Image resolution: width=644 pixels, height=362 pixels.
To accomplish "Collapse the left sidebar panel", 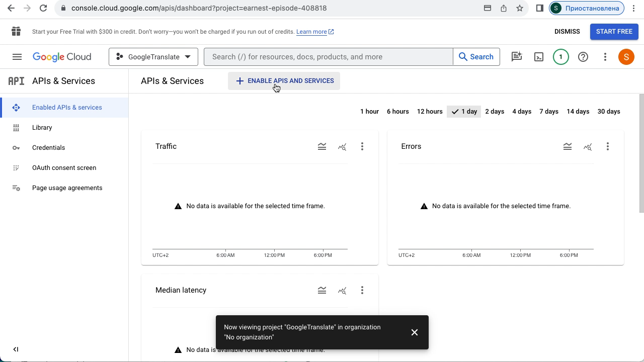I will click(16, 349).
